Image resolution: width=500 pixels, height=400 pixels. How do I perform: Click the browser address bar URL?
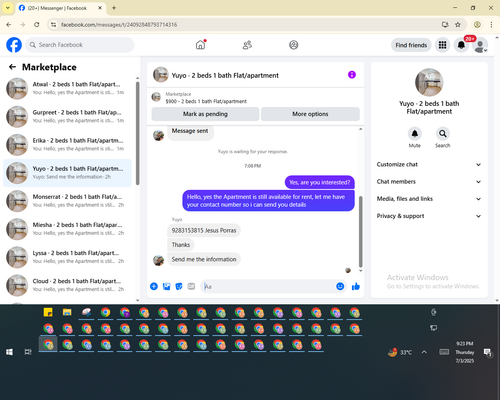pos(119,25)
